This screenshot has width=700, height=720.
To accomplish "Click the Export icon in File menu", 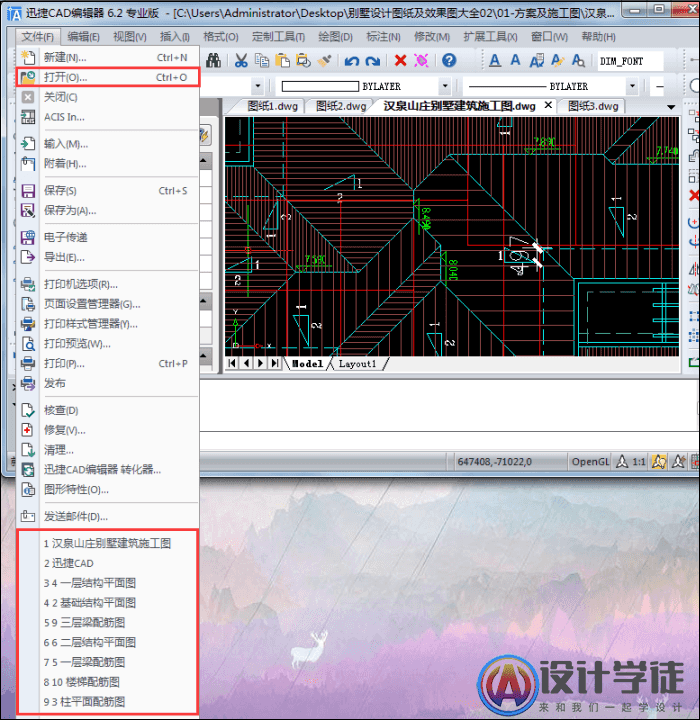I will (x=28, y=257).
